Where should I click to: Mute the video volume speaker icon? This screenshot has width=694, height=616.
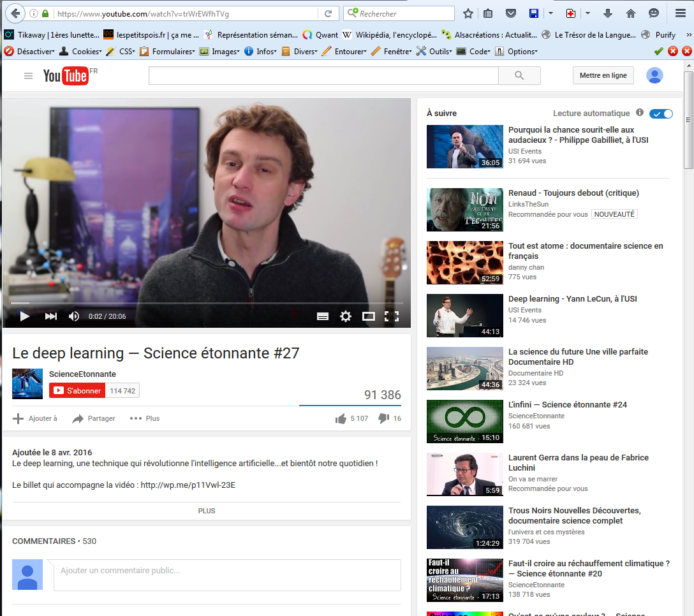pyautogui.click(x=74, y=316)
